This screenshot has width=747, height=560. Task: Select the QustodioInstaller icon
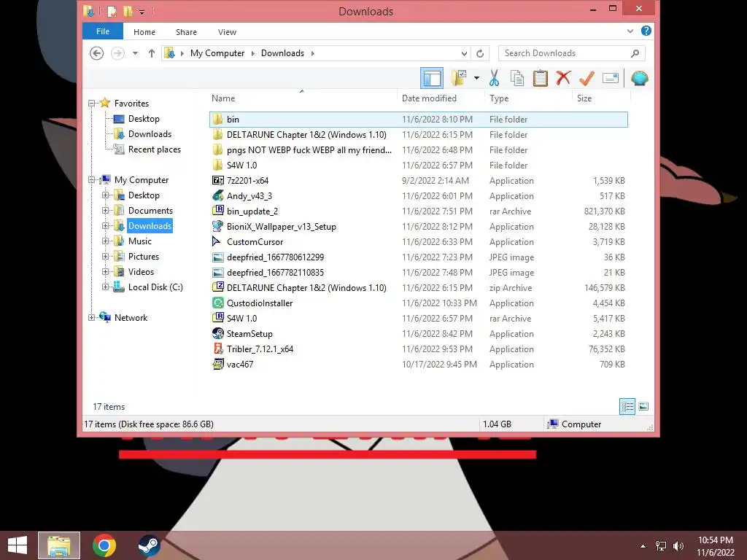pos(217,303)
